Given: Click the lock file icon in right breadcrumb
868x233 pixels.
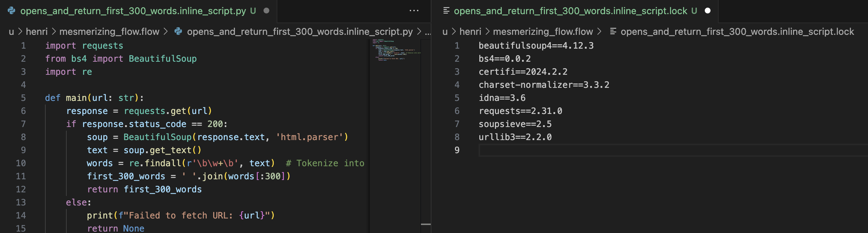Looking at the screenshot, I should click(613, 32).
